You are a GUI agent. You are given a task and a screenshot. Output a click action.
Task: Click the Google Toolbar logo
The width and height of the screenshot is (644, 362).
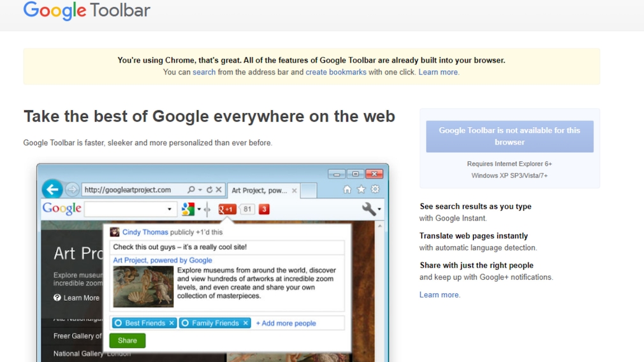[x=87, y=10]
